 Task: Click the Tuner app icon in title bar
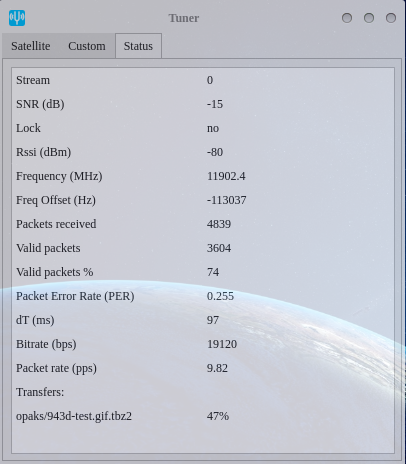17,18
